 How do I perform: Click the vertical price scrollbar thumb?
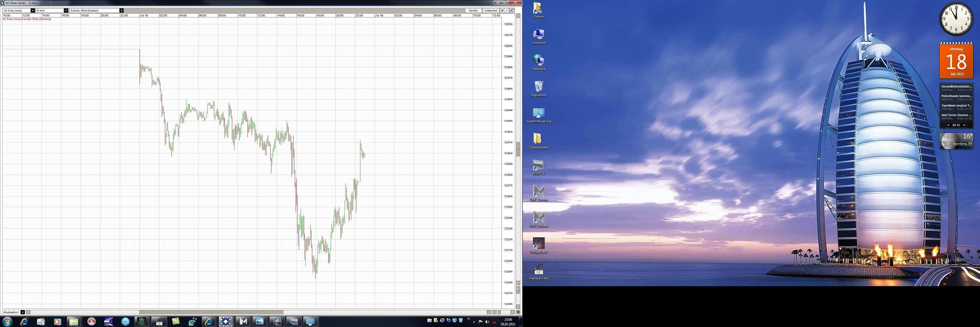tap(518, 149)
